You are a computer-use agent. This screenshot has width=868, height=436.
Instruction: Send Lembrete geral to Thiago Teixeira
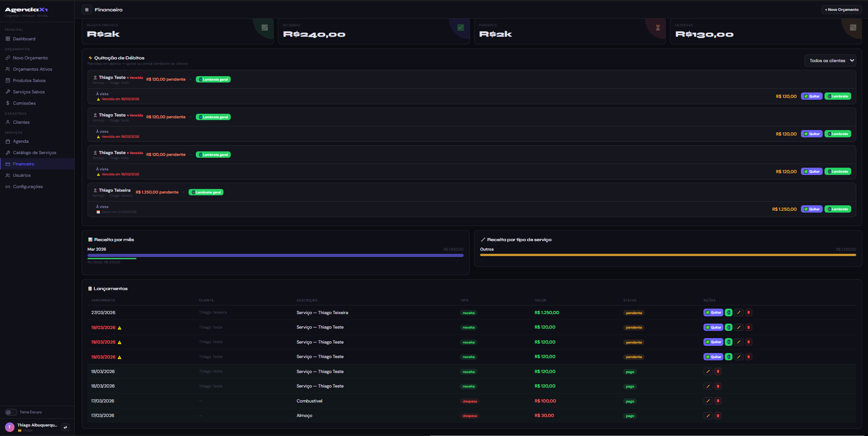point(206,192)
